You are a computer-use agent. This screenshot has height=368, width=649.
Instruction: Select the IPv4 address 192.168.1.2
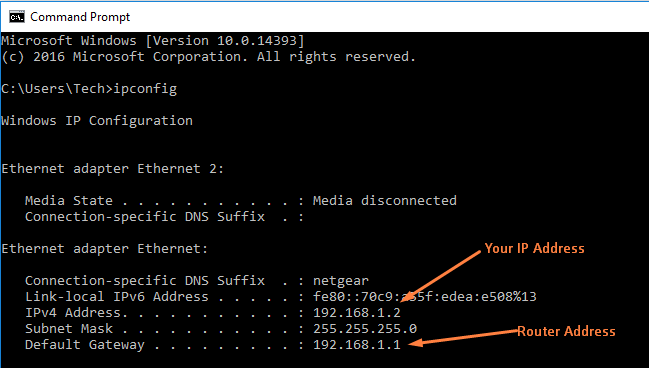pyautogui.click(x=357, y=313)
